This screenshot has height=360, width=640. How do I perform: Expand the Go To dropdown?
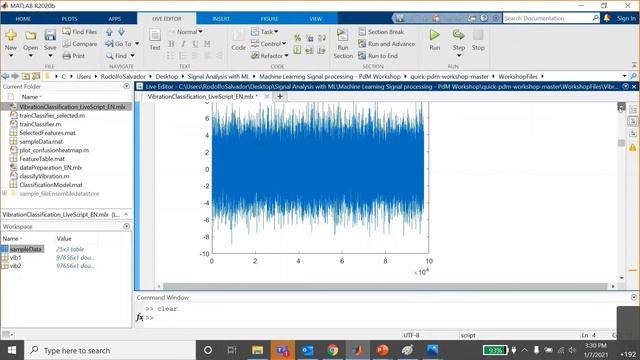(137, 44)
